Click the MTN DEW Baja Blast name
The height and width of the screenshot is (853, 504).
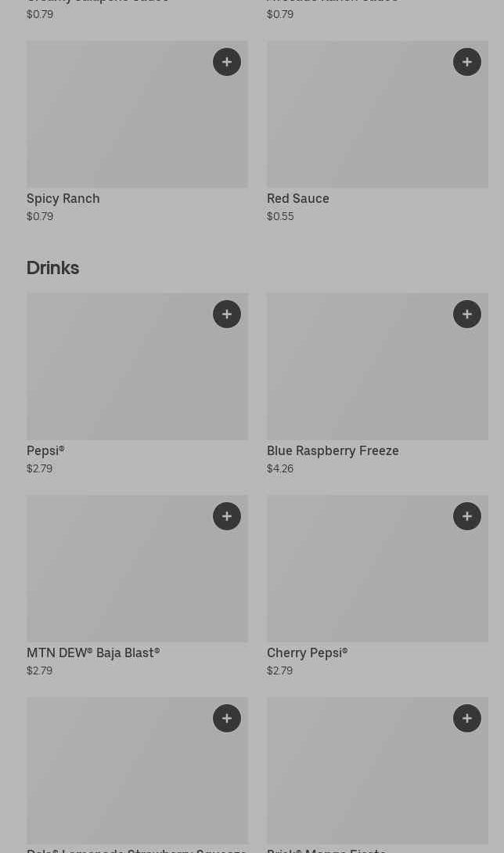tap(93, 652)
